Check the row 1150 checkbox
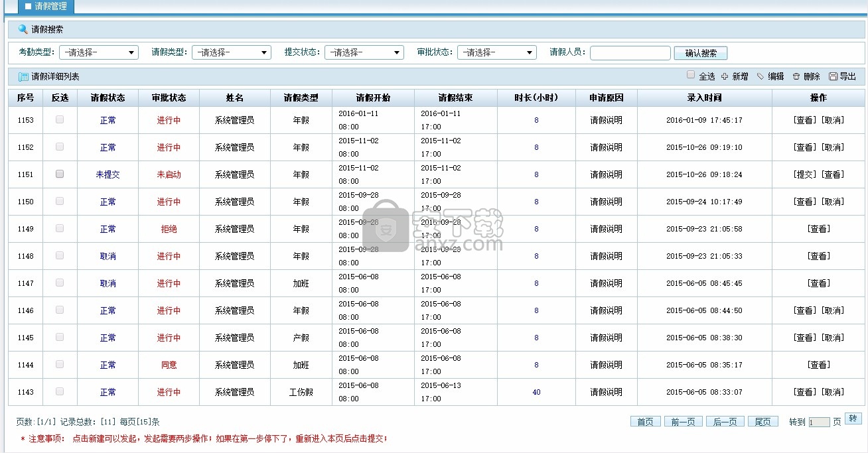868x453 pixels. click(x=60, y=201)
